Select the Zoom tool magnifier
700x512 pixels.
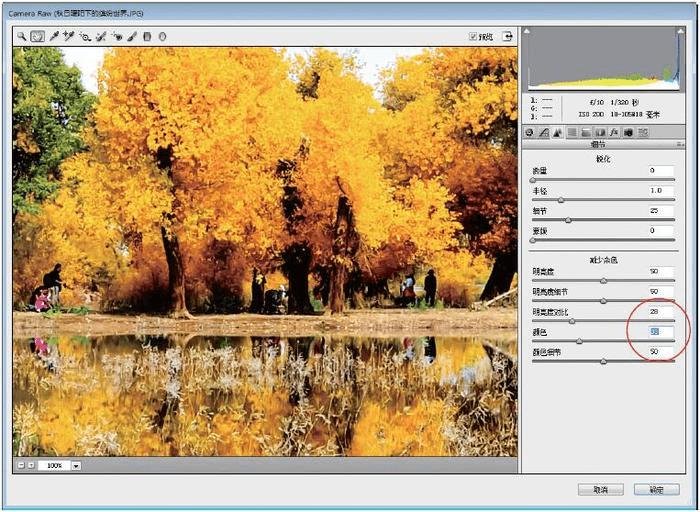click(21, 36)
